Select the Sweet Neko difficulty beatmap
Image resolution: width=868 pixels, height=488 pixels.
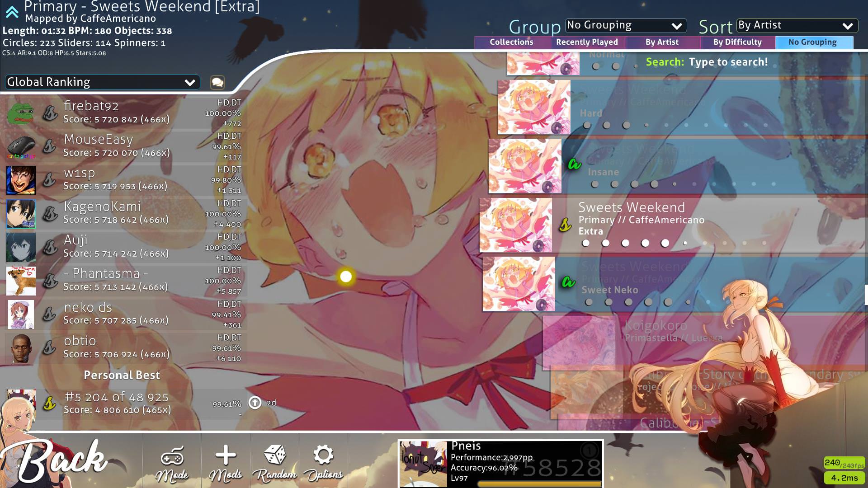(675, 284)
